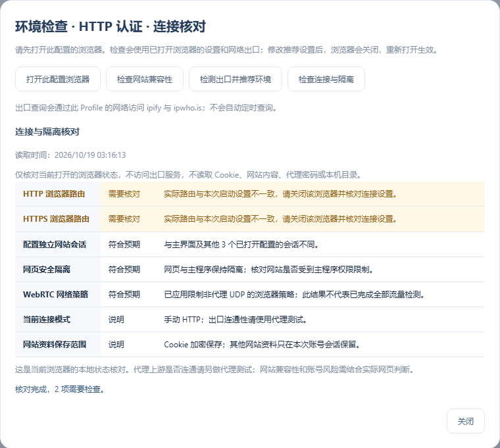The width and height of the screenshot is (500, 448).
Task: Select the HTTP 浏览器路由 row label
Action: click(x=54, y=194)
